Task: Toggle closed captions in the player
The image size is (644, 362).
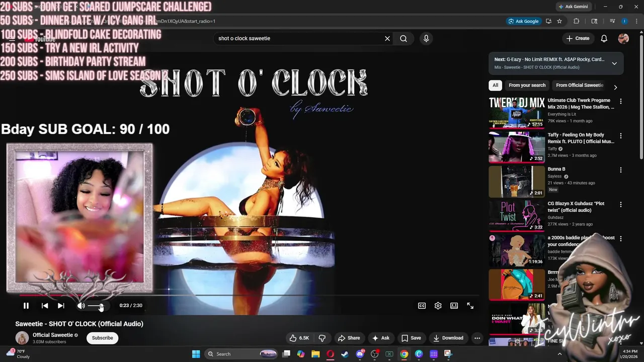Action: pyautogui.click(x=422, y=306)
